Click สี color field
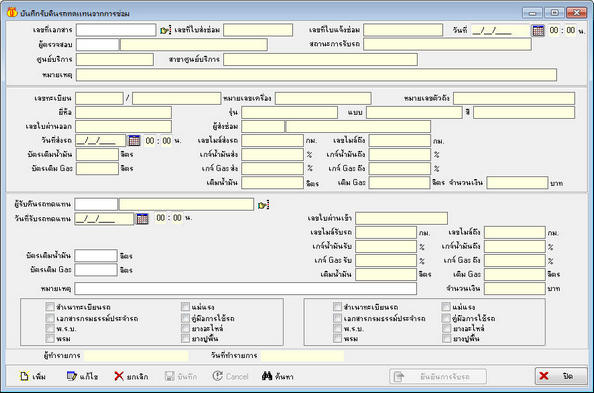 click(x=524, y=113)
